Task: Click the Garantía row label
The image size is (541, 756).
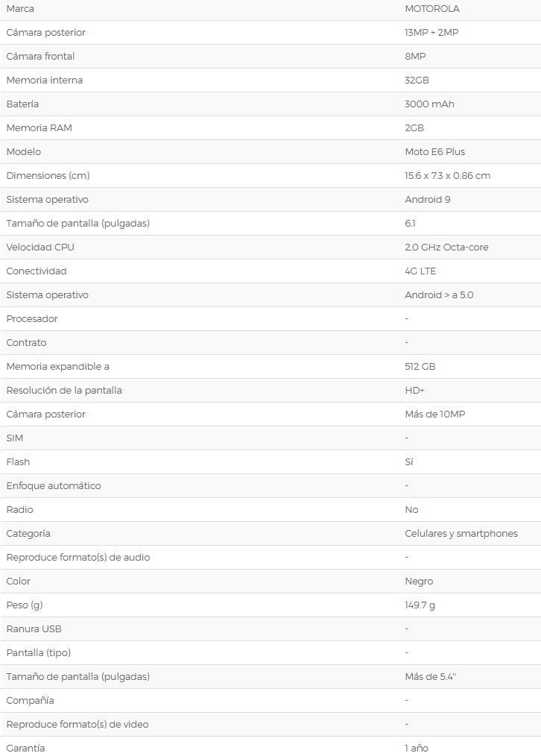Action: [x=25, y=748]
